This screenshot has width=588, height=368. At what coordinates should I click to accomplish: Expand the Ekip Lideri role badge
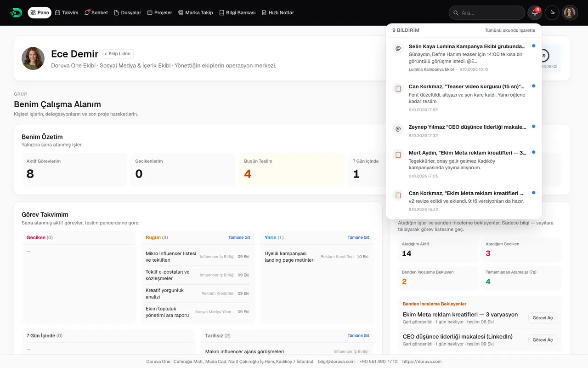(118, 54)
